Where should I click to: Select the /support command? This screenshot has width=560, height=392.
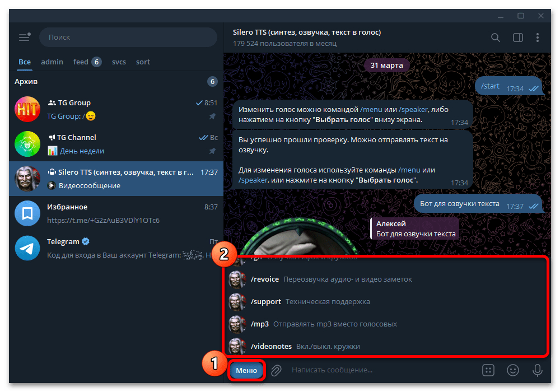pos(387,302)
